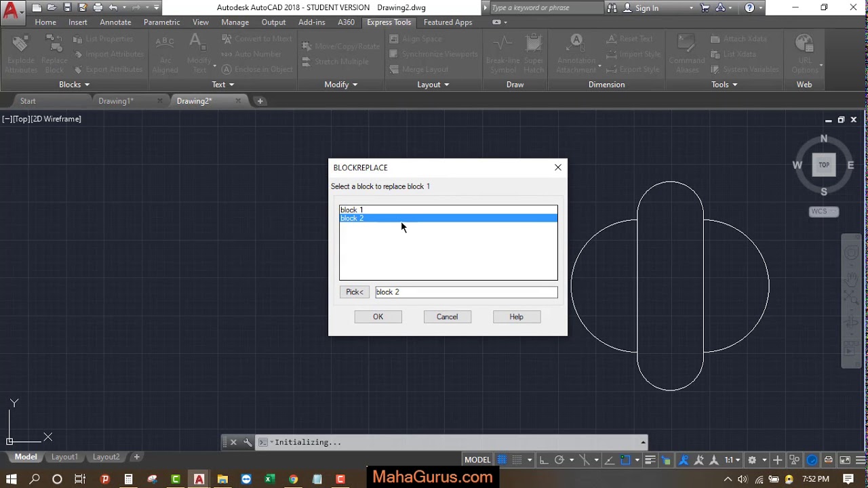Click the MODEL button in status bar
868x488 pixels.
coord(477,460)
